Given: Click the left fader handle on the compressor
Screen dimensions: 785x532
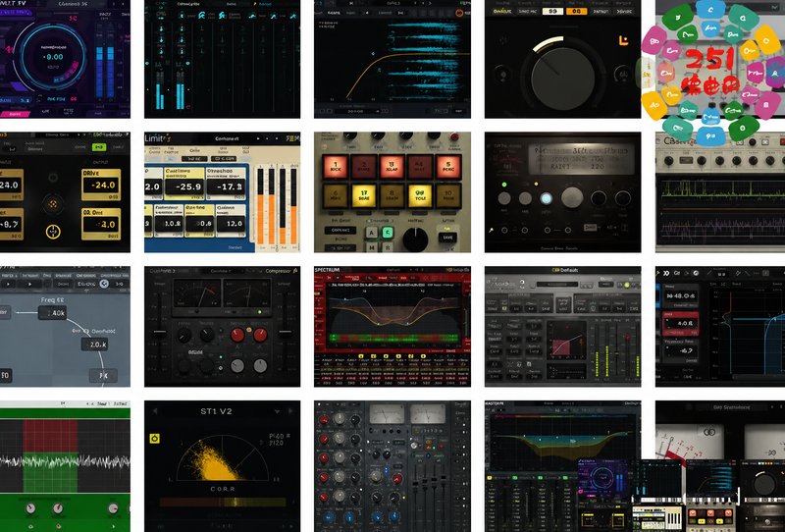Looking at the screenshot, I should pyautogui.click(x=160, y=332).
